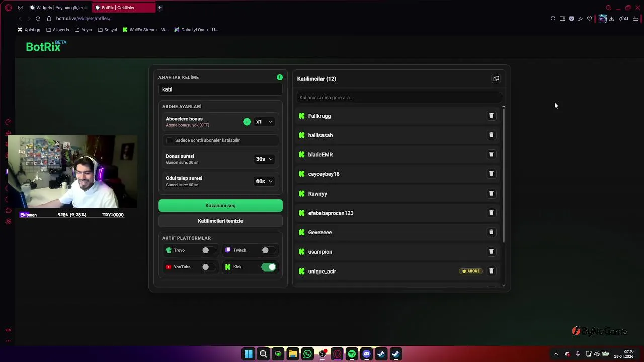Remove usampion using trash icon

click(491, 252)
